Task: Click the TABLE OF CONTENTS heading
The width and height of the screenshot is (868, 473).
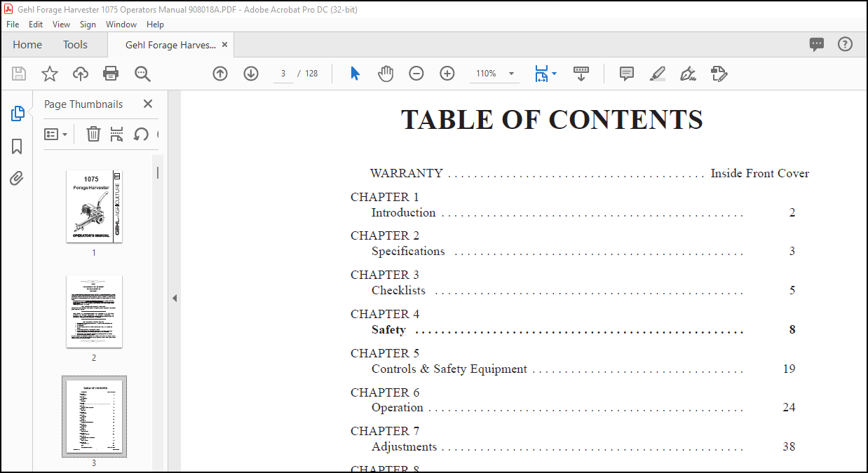Action: tap(552, 120)
